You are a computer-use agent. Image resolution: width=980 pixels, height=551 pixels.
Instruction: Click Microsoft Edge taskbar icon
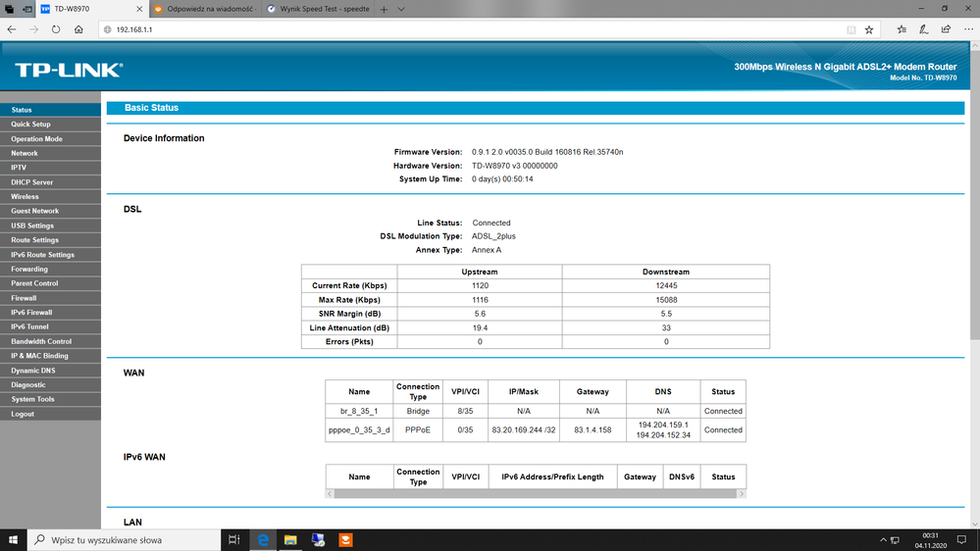(263, 540)
